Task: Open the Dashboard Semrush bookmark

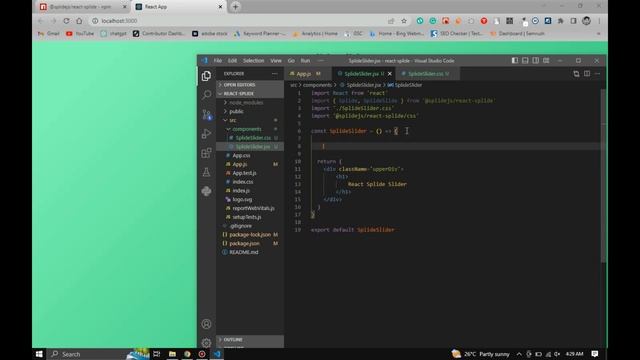Action: coord(517,33)
